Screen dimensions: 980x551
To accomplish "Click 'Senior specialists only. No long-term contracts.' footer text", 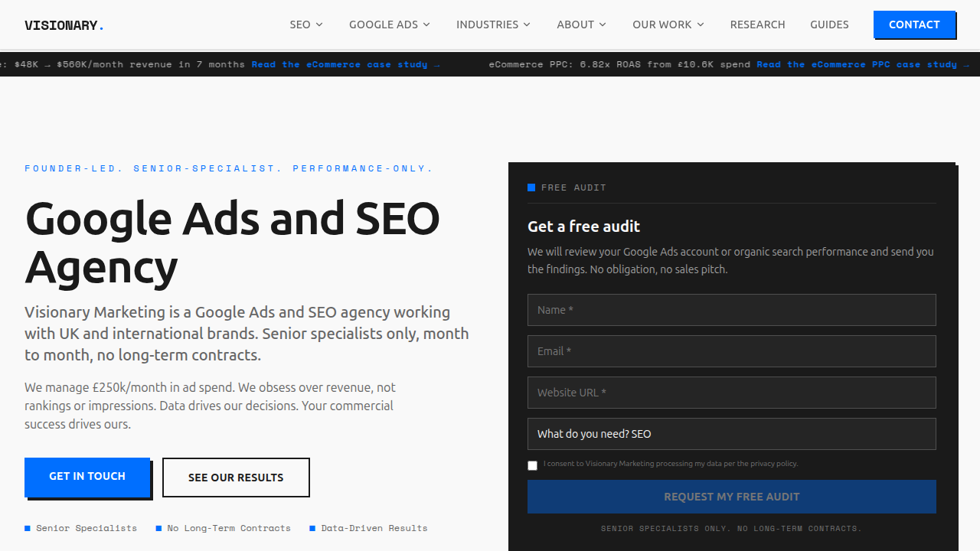I will click(x=732, y=529).
